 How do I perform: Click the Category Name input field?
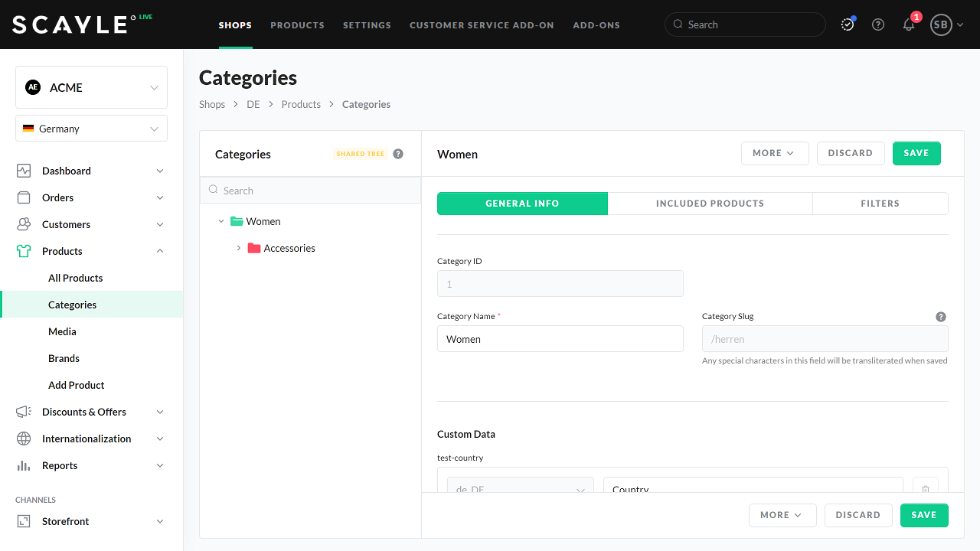560,339
